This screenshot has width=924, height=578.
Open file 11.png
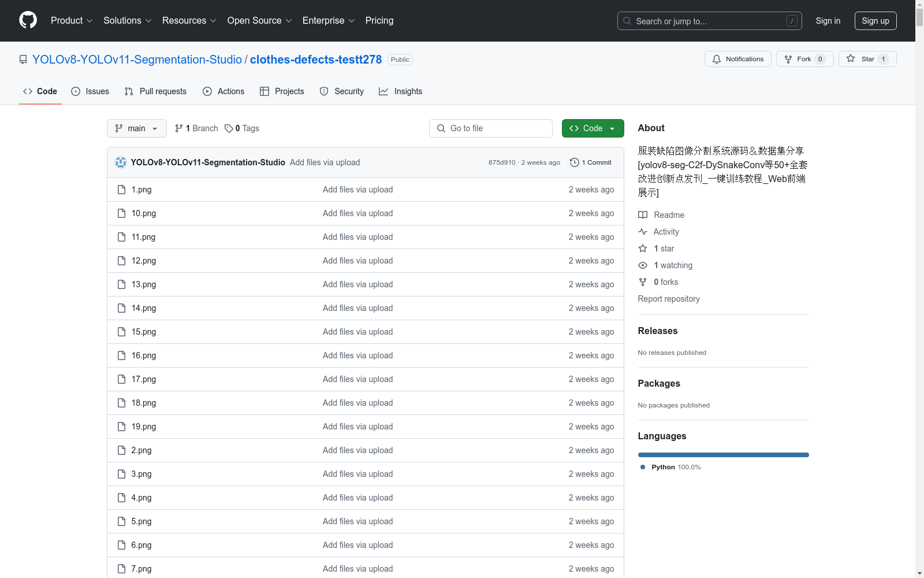[143, 237]
